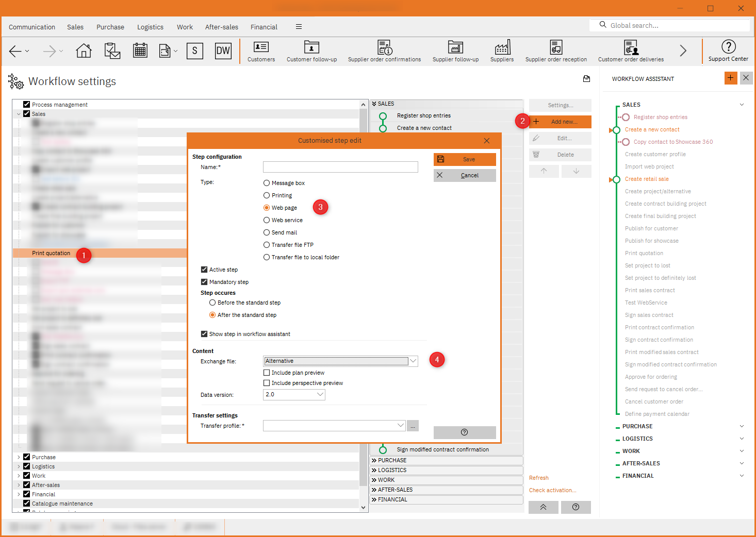756x537 pixels.
Task: Save the customised step edit
Action: click(464, 159)
